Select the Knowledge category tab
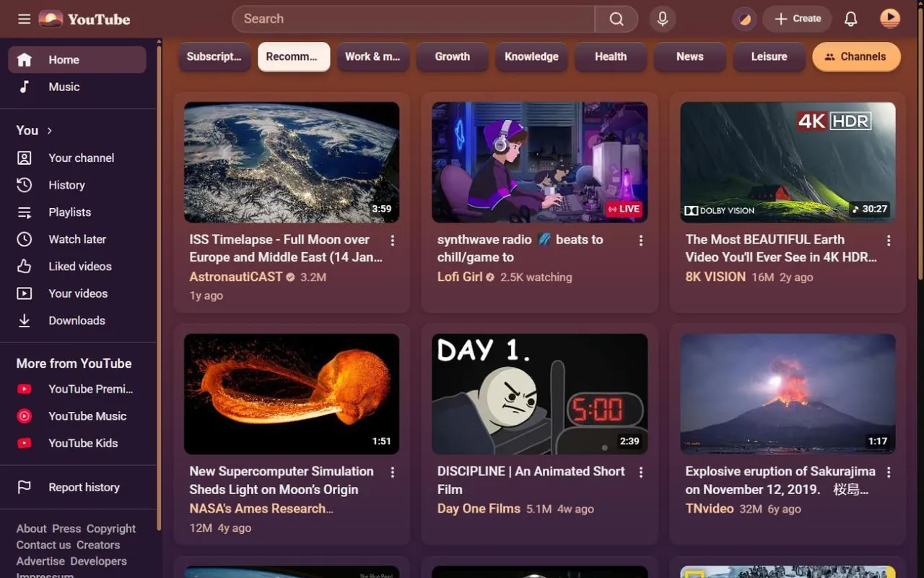The image size is (924, 578). point(531,56)
